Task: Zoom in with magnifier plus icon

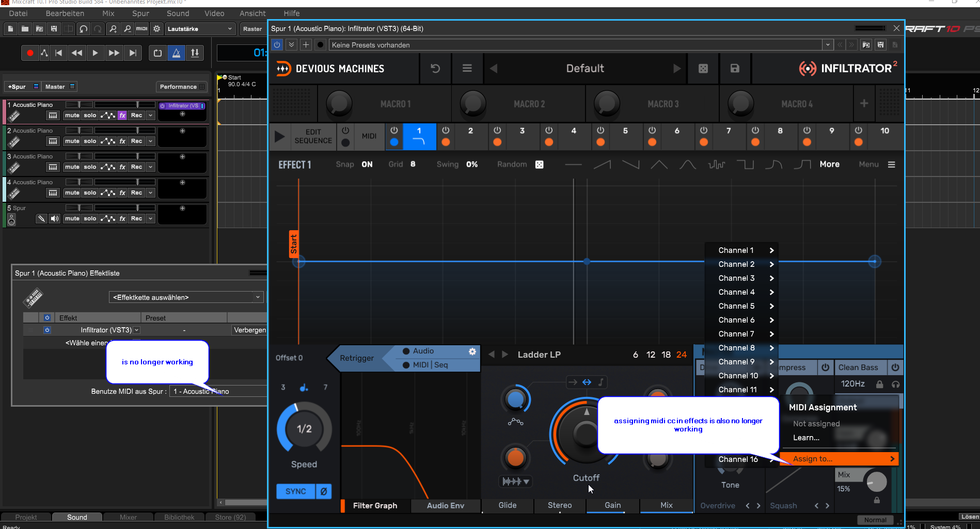Action: (113, 29)
